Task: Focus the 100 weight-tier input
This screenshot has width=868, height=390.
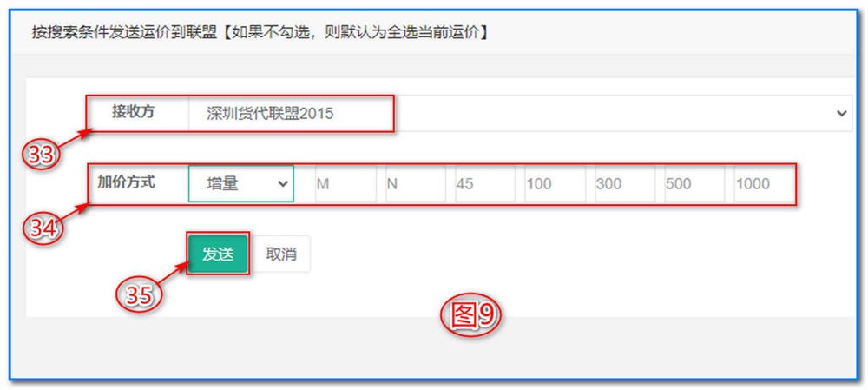Action: (556, 183)
